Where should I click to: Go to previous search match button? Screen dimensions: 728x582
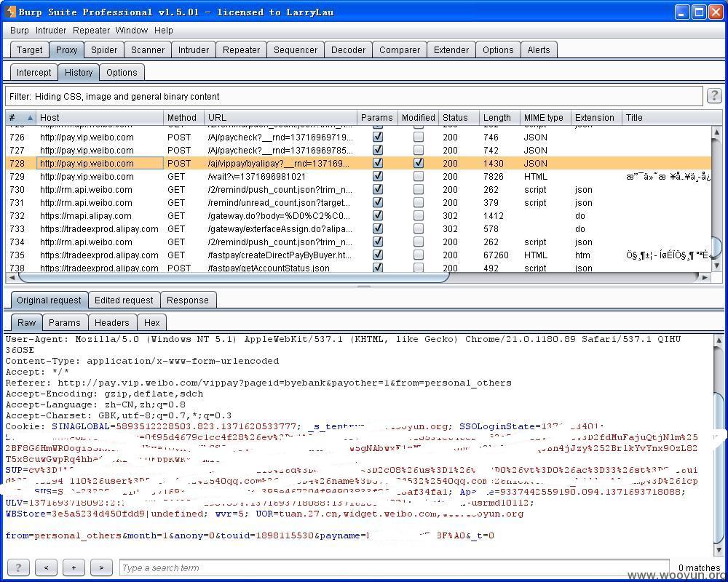click(x=46, y=567)
